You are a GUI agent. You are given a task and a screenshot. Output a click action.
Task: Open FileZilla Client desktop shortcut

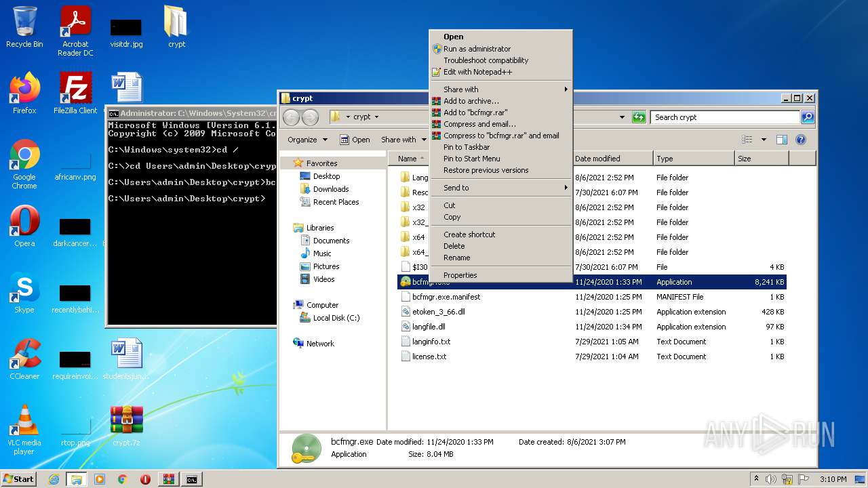(75, 94)
